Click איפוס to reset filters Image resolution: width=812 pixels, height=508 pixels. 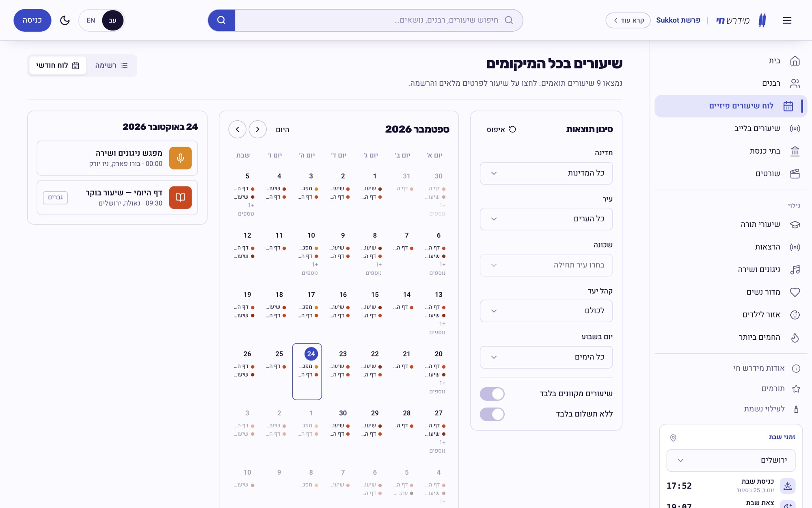[501, 129]
